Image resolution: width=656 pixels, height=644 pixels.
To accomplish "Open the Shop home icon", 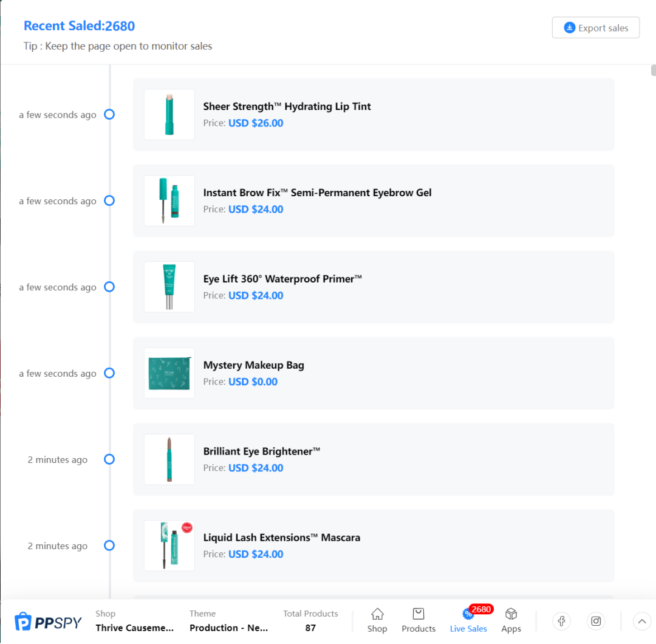I will 377,615.
